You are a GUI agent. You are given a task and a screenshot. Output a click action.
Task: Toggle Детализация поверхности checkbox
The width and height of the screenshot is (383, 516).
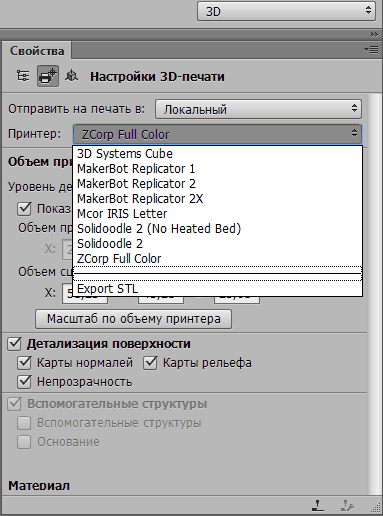(x=14, y=344)
